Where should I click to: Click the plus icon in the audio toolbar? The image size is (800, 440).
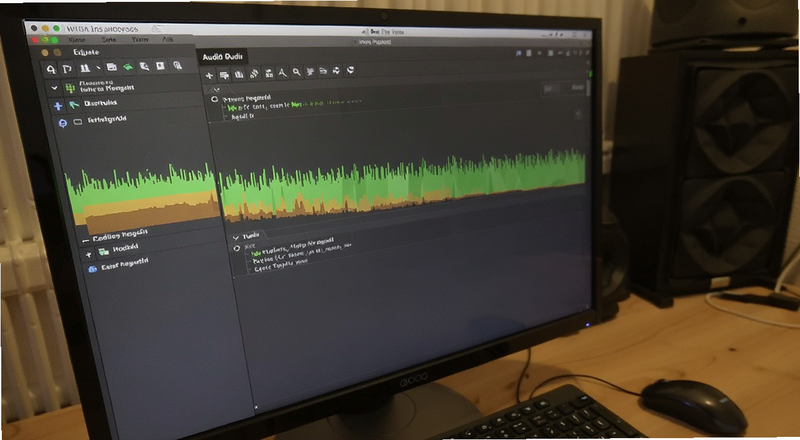point(209,76)
